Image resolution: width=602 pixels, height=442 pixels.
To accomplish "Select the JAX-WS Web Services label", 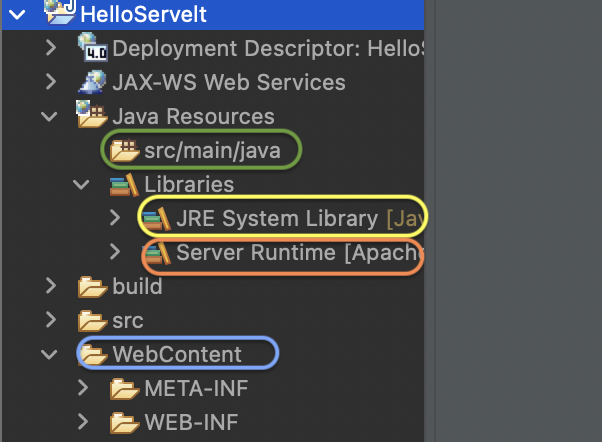I will point(229,82).
